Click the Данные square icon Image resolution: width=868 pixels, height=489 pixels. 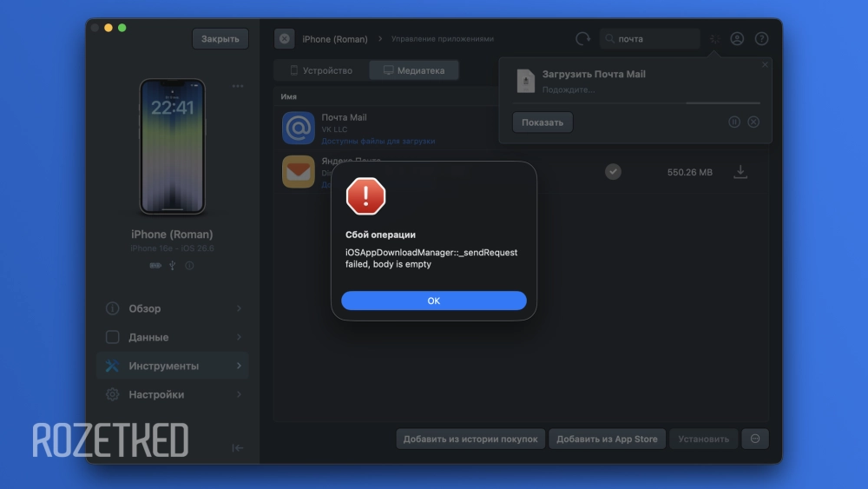tap(112, 337)
